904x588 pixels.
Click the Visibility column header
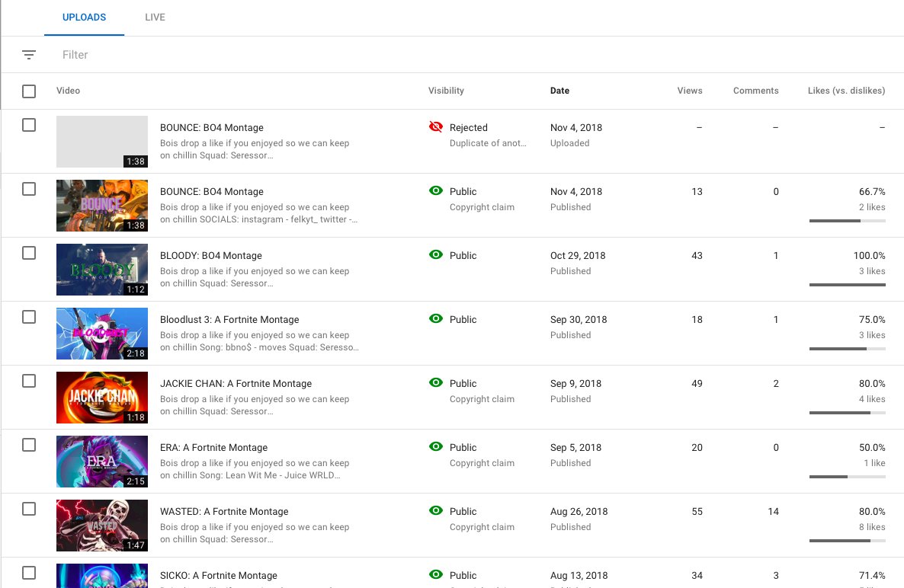click(x=446, y=91)
